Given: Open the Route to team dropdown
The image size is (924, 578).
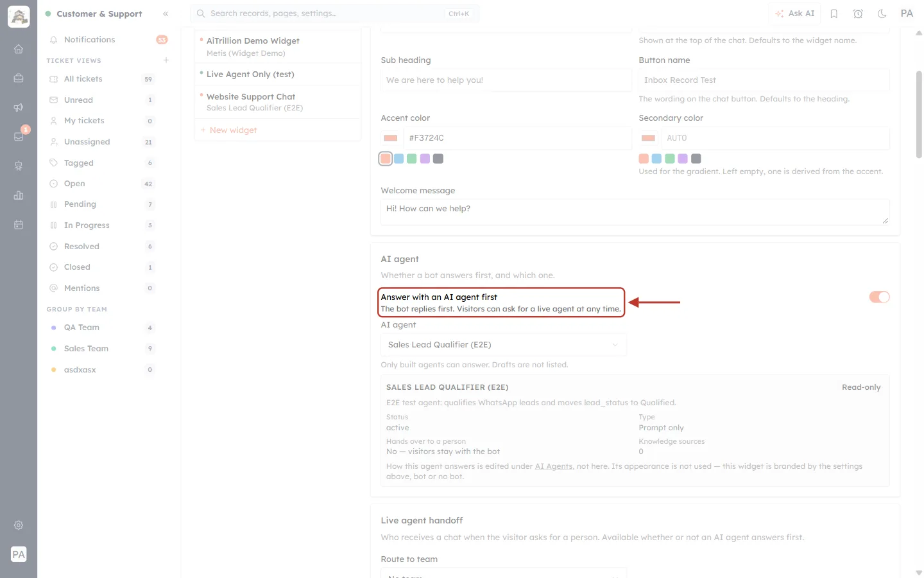Looking at the screenshot, I should tap(504, 573).
